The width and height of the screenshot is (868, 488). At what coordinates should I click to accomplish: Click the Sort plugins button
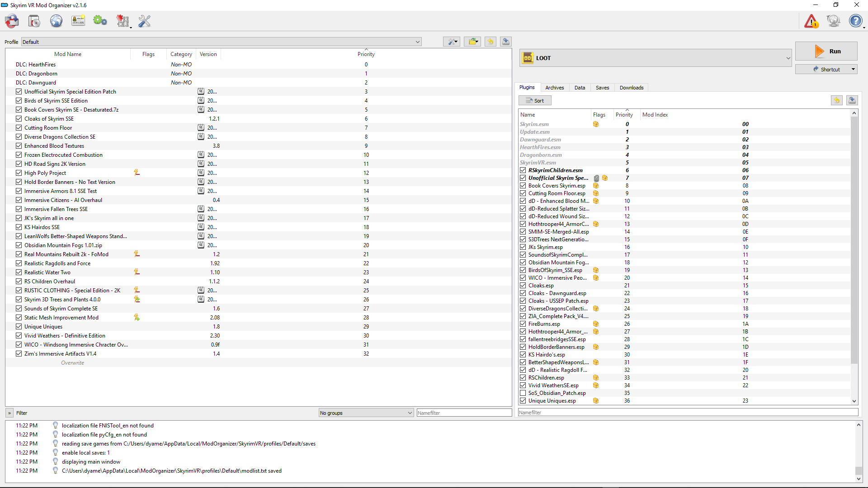pos(535,100)
